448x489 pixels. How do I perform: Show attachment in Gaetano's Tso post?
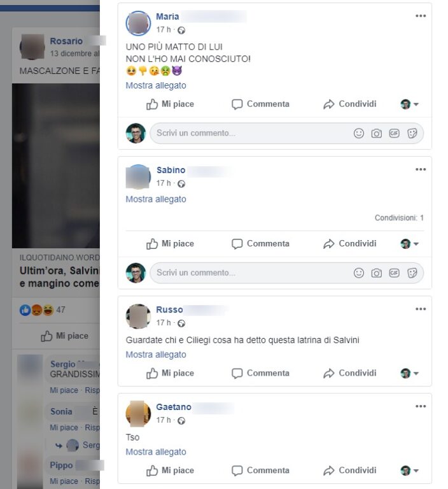click(x=156, y=452)
